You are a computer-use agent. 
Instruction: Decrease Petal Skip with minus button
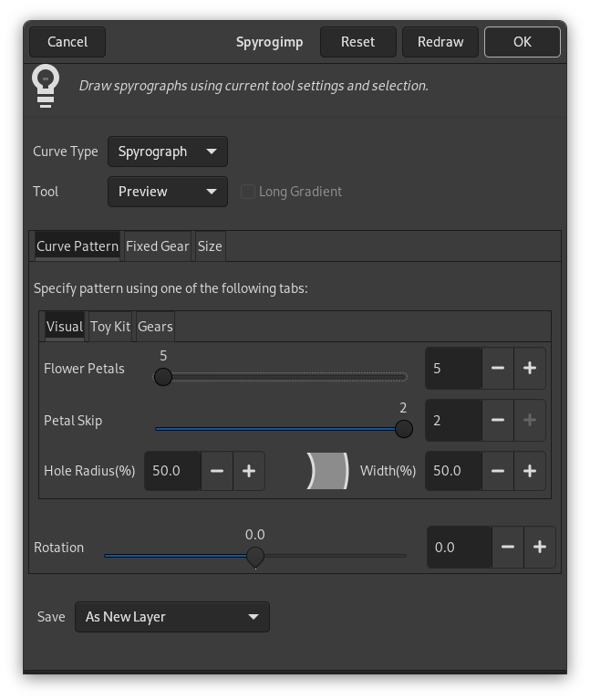498,421
